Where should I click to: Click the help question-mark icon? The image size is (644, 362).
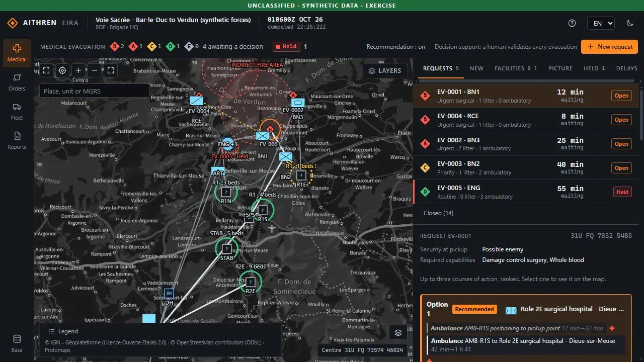[572, 23]
